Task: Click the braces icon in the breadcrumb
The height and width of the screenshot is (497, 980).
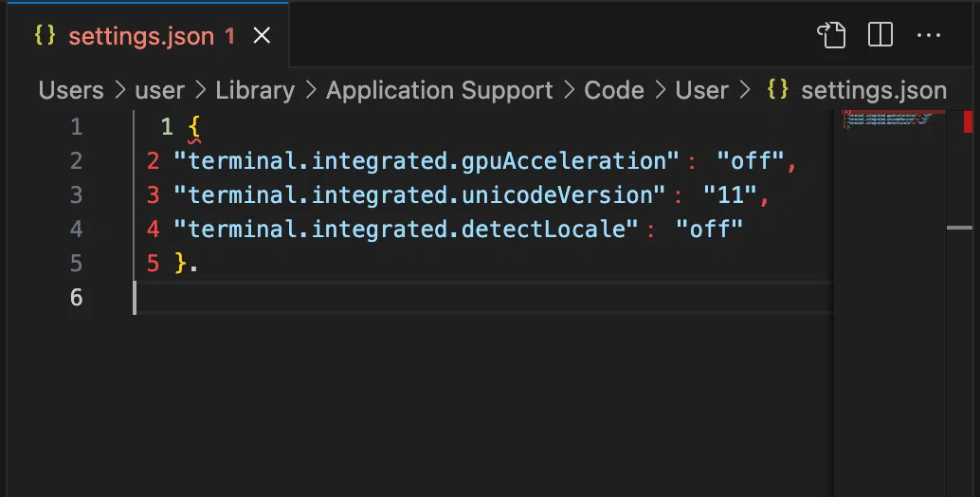Action: 777,89
